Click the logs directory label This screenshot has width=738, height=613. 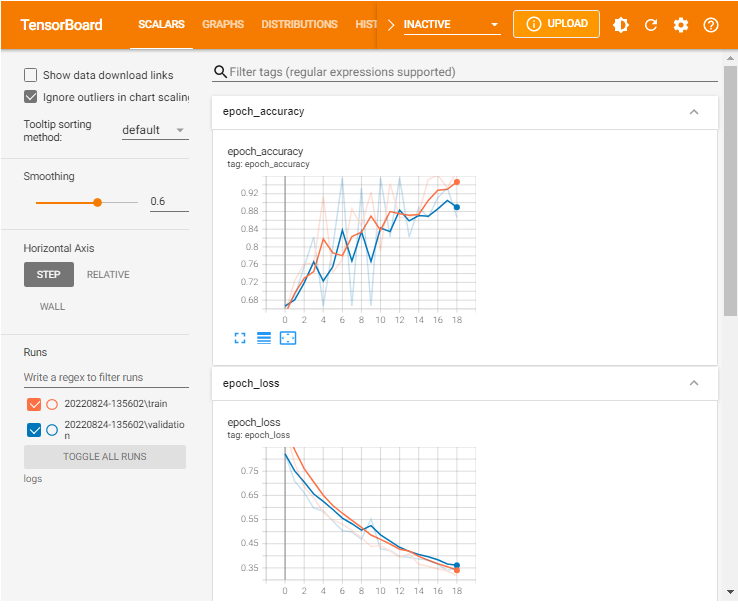tap(33, 479)
